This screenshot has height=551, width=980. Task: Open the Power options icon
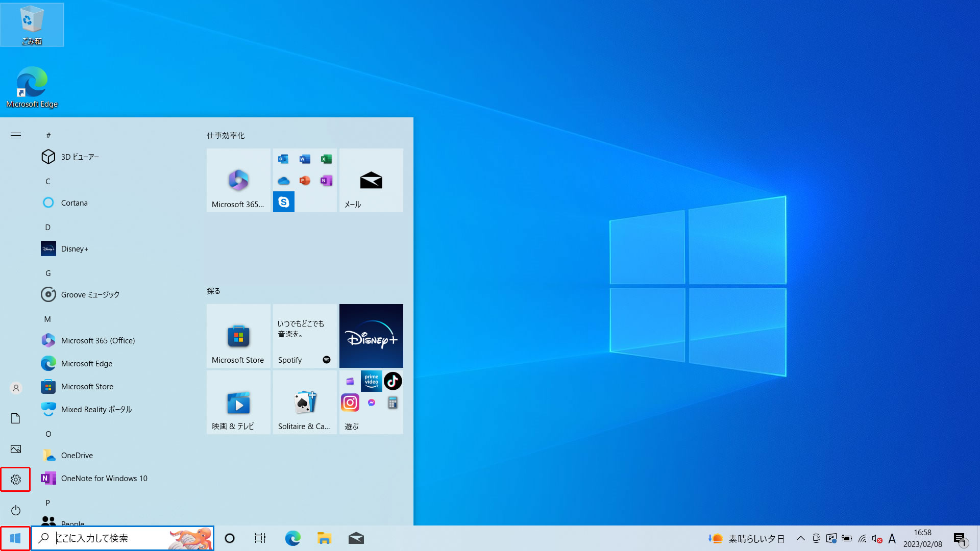click(15, 510)
